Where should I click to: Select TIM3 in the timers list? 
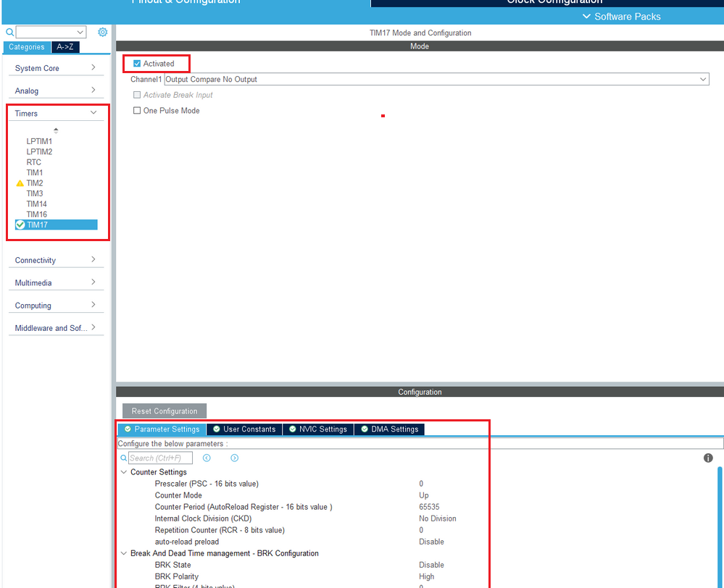point(35,193)
